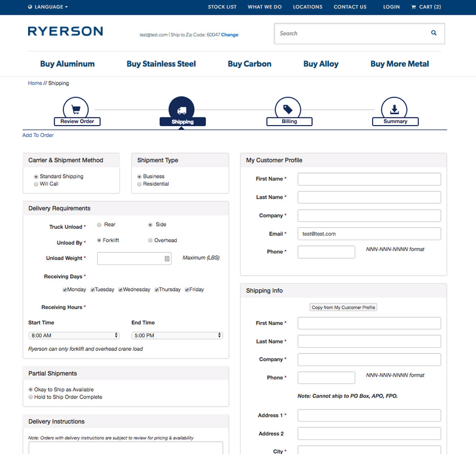Open the Start Time dropdown

pos(74,335)
